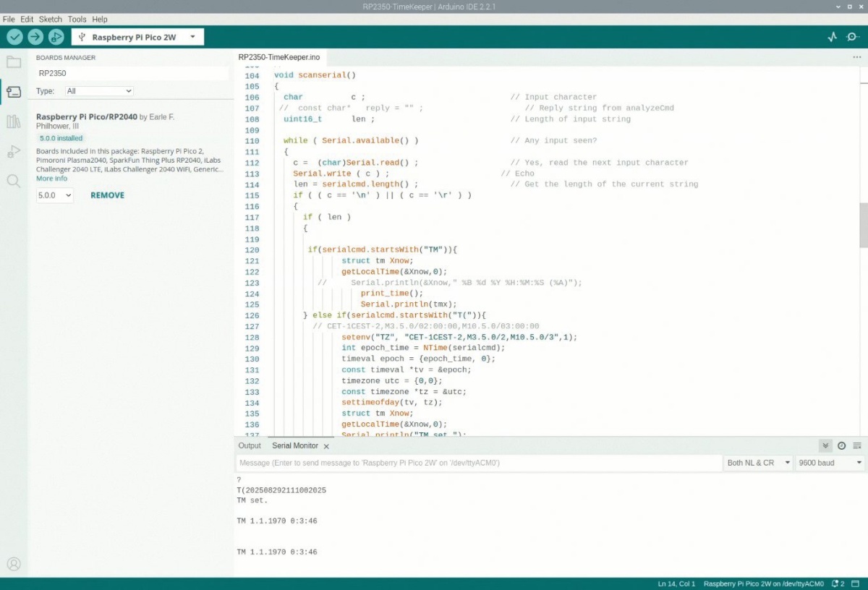Clear the serial monitor output
Screen dimensions: 868x590
click(857, 446)
